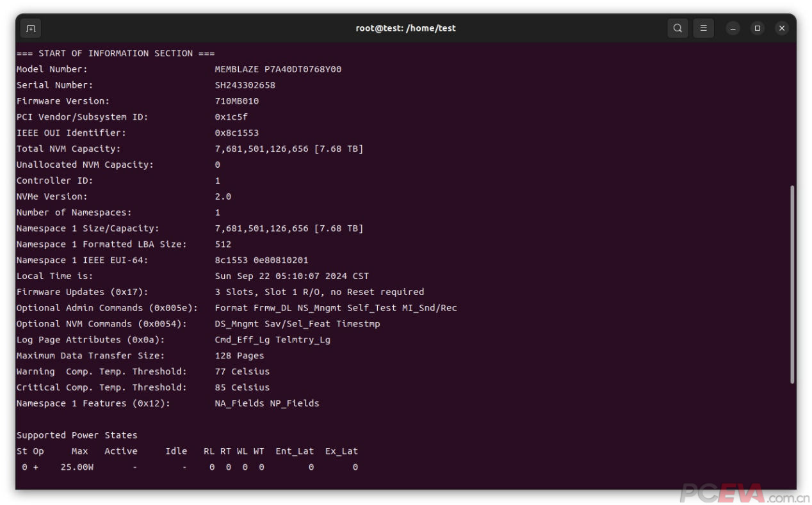This screenshot has height=505, width=812.
Task: Click the 85 Celsius critical threshold
Action: (242, 387)
